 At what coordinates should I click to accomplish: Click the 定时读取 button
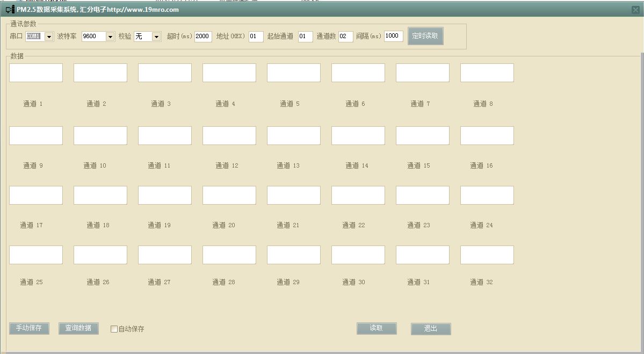click(425, 36)
